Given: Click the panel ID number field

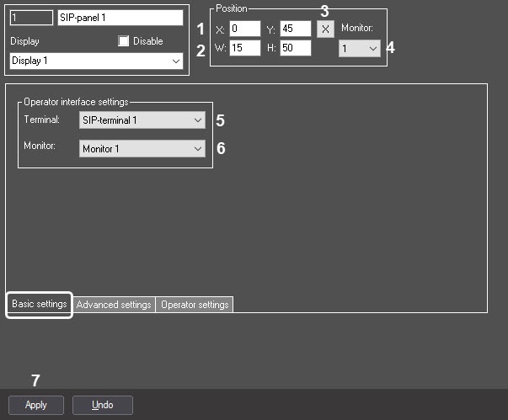Looking at the screenshot, I should point(29,17).
